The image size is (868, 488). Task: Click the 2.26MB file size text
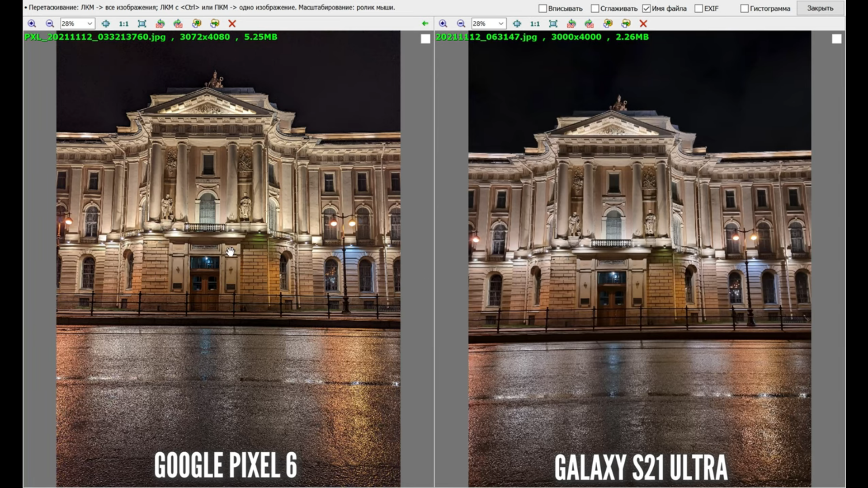[632, 37]
